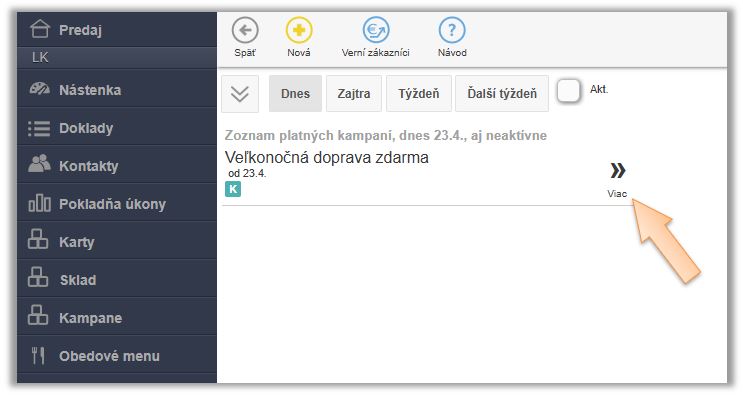This screenshot has height=396, width=743.
Task: Open the Návod help icon
Action: point(452,30)
